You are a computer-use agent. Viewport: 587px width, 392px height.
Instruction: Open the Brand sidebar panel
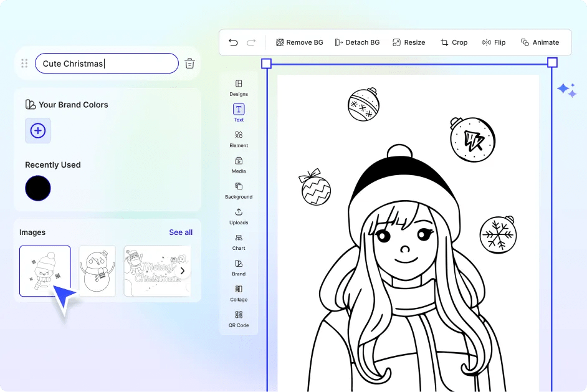click(239, 268)
